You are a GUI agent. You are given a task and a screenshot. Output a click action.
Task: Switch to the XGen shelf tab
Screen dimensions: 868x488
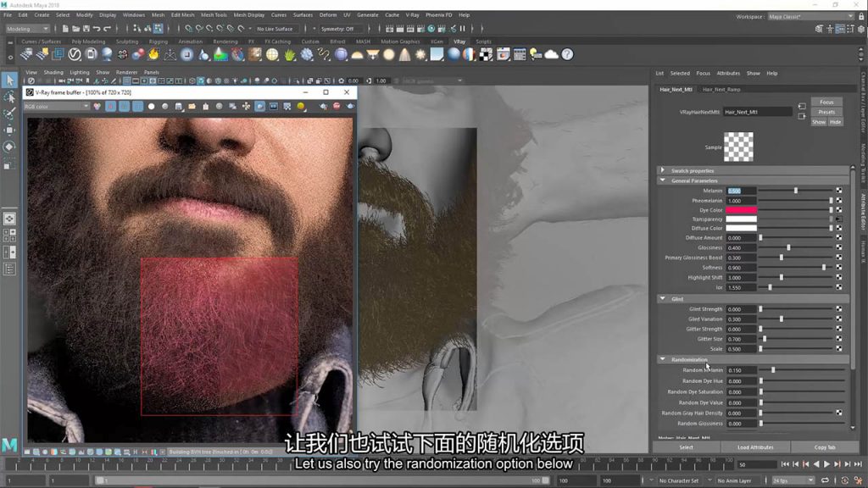437,42
